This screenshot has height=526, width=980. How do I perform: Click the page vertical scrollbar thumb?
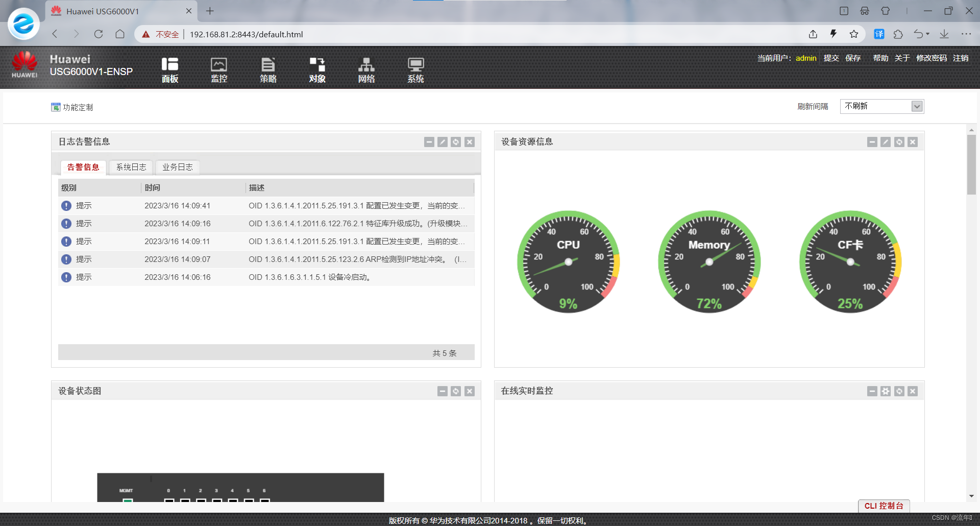tap(971, 164)
